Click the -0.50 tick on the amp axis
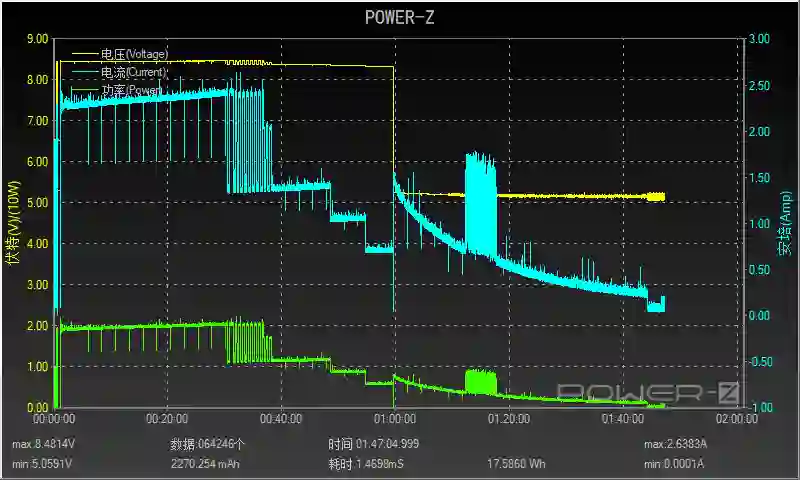Viewport: 800px width, 480px height. click(x=759, y=362)
